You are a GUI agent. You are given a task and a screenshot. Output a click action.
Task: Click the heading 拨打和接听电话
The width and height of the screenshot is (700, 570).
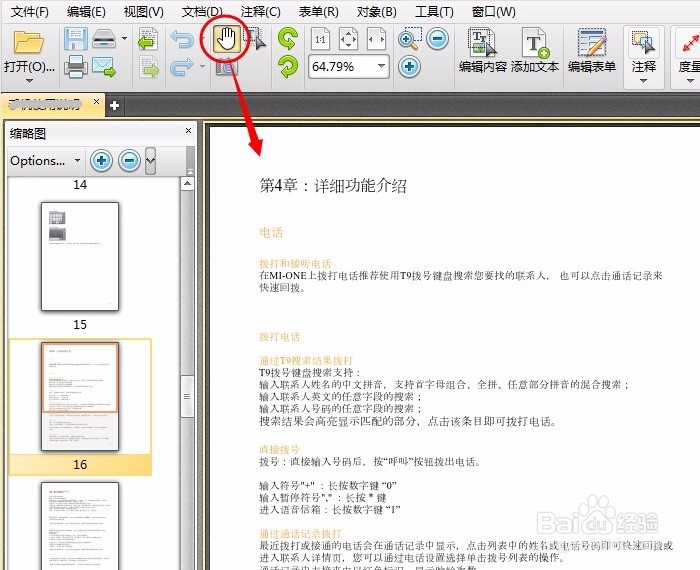295,263
